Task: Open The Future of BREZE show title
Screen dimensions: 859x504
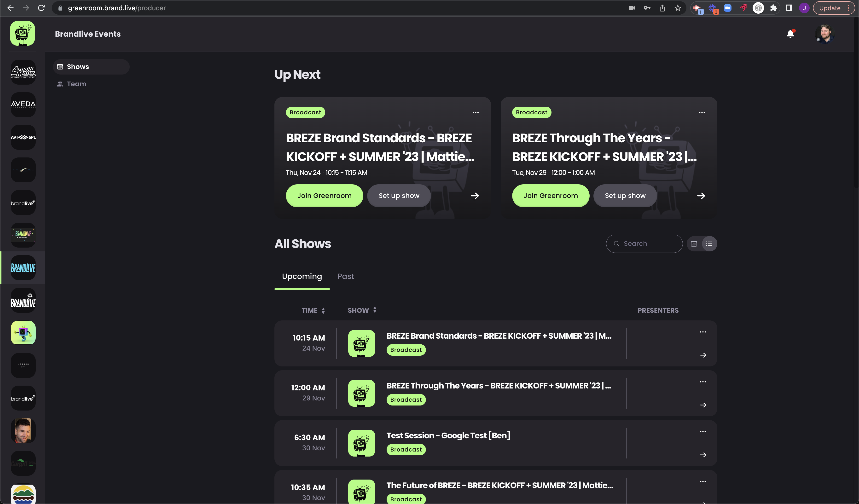Action: (x=500, y=485)
